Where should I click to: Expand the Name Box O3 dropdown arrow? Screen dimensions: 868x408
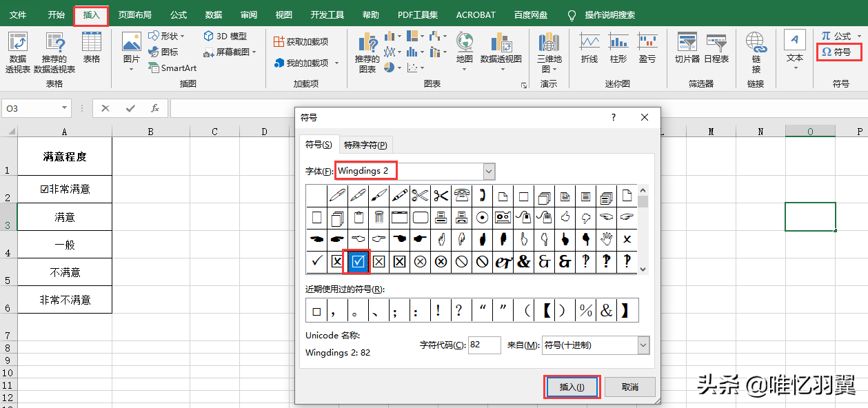click(x=65, y=108)
